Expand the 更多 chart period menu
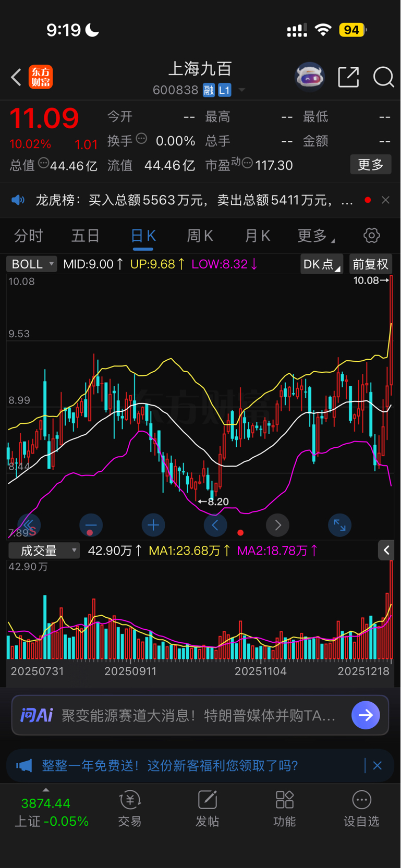Screen dimensions: 401x868 click(315, 236)
